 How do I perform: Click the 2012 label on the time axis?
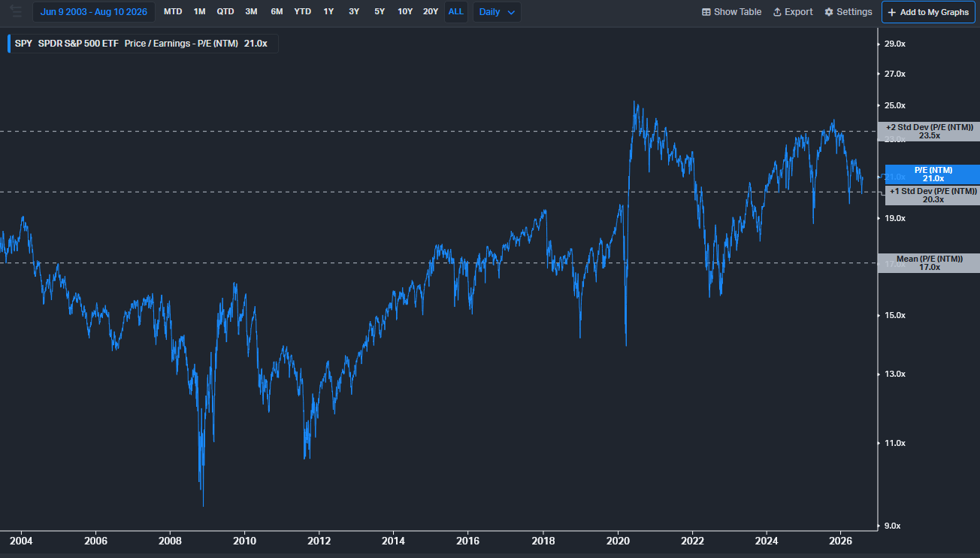[319, 541]
